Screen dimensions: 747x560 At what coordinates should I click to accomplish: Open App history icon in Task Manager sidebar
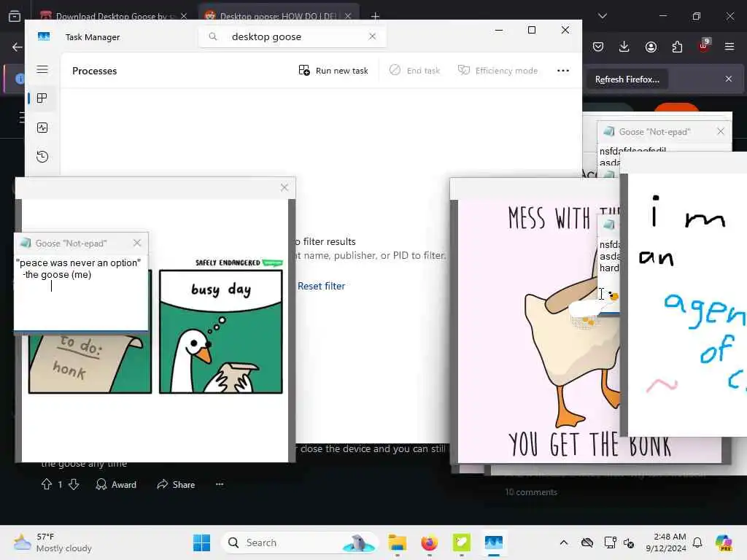[x=42, y=157]
